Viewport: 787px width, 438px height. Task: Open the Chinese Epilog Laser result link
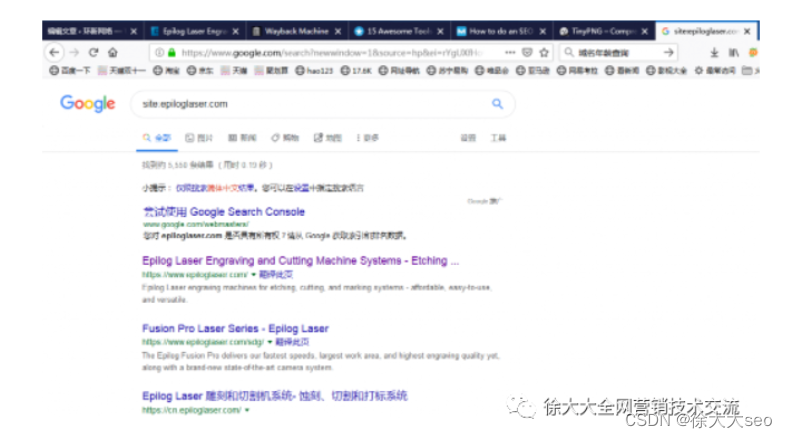point(275,396)
